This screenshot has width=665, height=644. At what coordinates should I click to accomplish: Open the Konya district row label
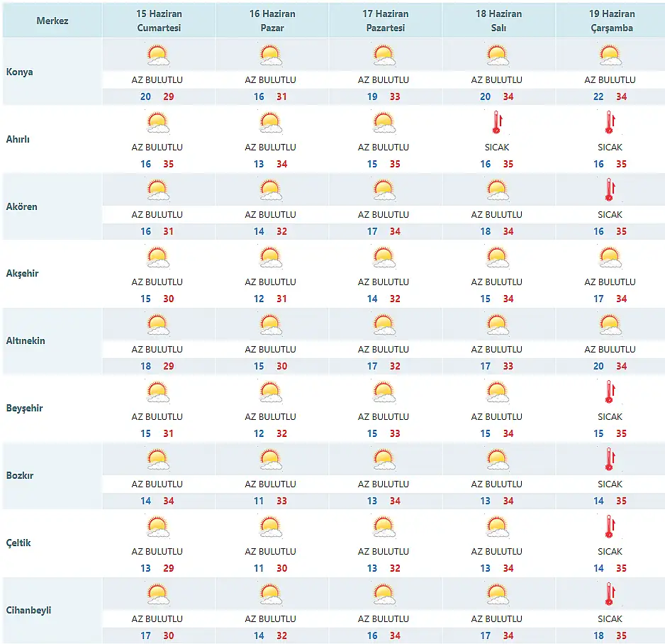coord(19,72)
